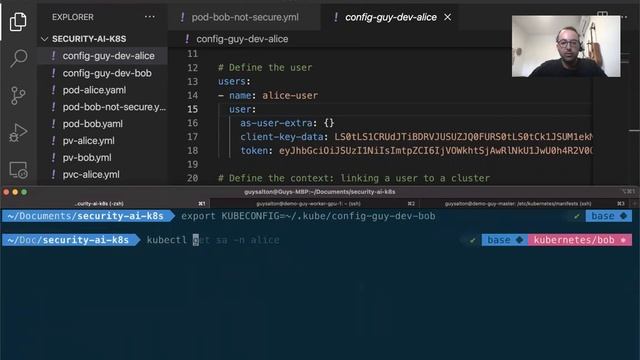Close the config-guy-dev-alice editor tab

pyautogui.click(x=448, y=17)
